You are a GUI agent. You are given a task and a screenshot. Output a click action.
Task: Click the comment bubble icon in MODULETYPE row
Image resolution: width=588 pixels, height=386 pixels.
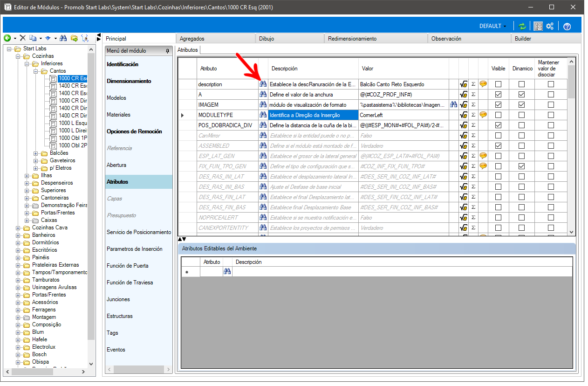(x=483, y=115)
